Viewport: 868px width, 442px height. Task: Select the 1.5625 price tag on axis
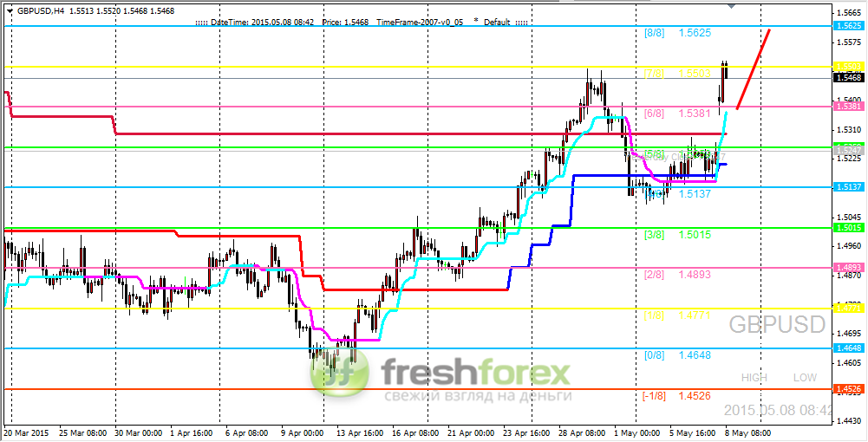pyautogui.click(x=850, y=25)
